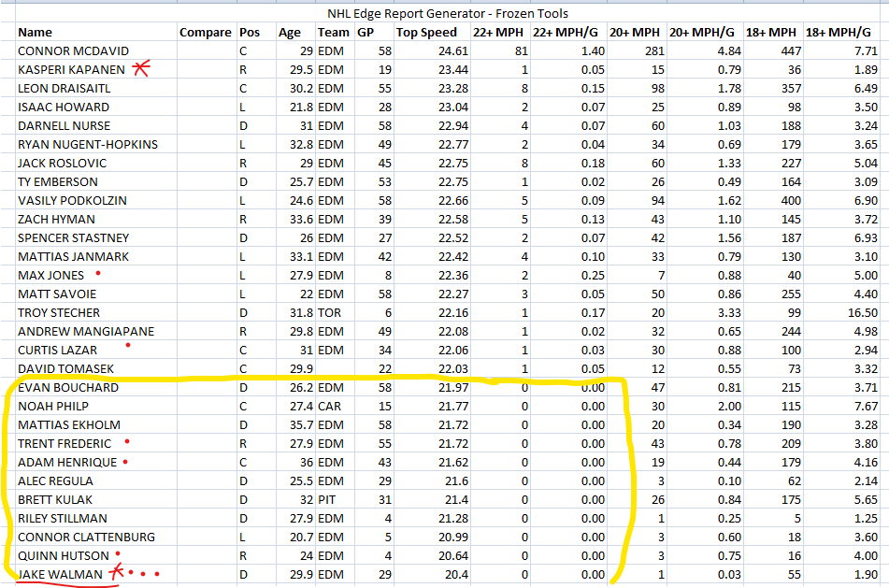Click Troy Stecher's TOR team cell
The height and width of the screenshot is (588, 889).
(330, 312)
